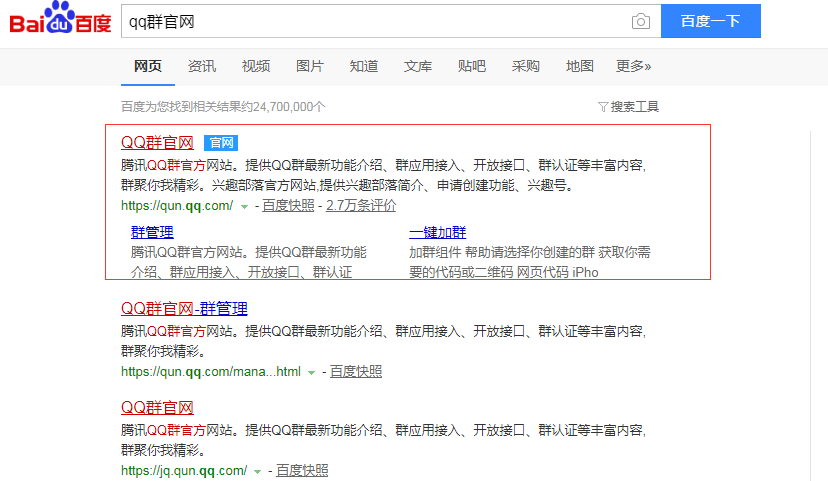Expand dropdown arrow next to qun.qq.com/mana...html
The image size is (828, 481).
pos(312,373)
